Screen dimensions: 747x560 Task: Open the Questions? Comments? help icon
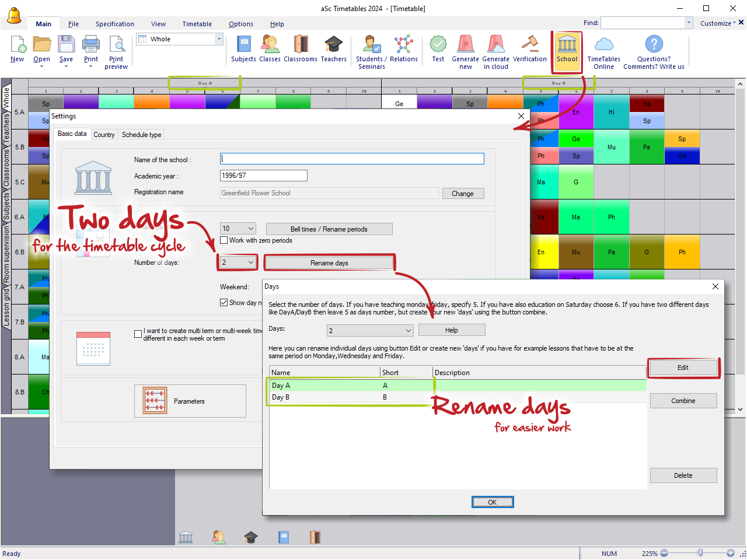click(x=654, y=52)
